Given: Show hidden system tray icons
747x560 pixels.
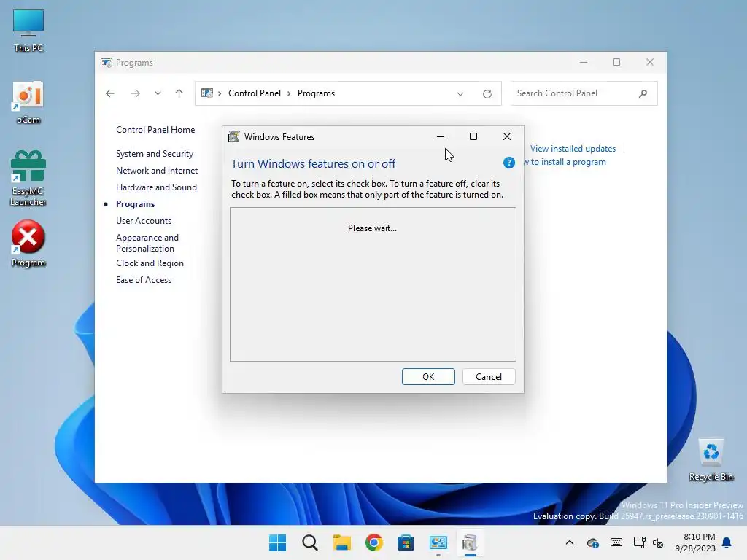Looking at the screenshot, I should click(569, 542).
